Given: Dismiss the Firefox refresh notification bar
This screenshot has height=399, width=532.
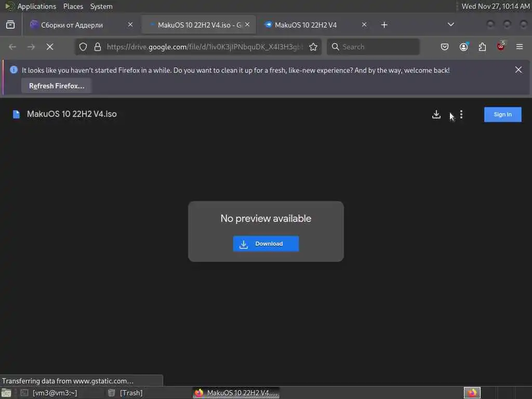Looking at the screenshot, I should pos(518,70).
